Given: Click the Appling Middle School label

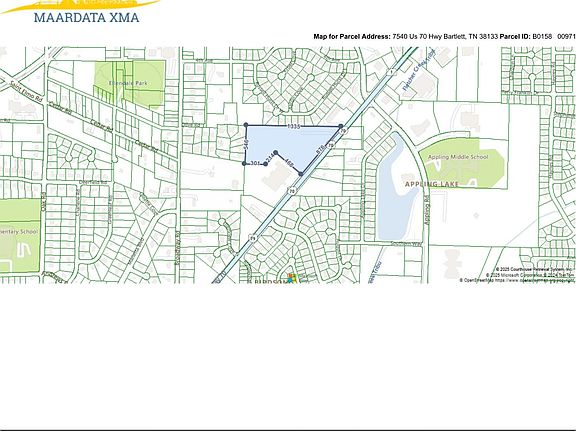Looking at the screenshot, I should (x=458, y=157).
